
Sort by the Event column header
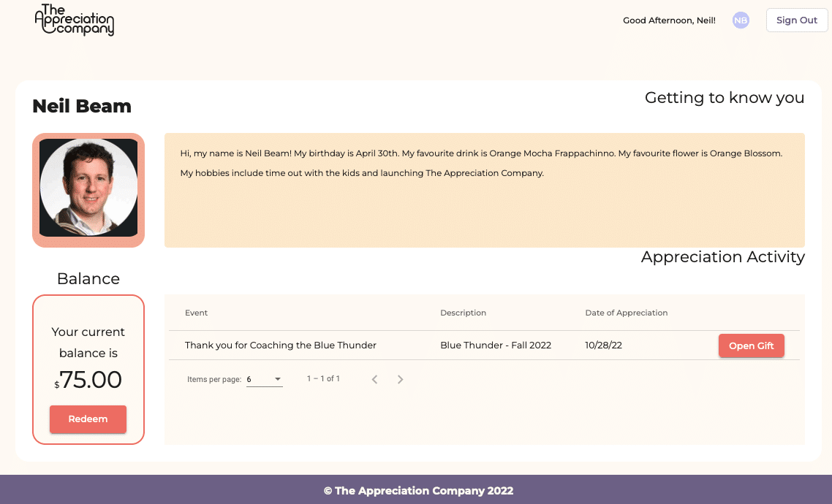197,313
